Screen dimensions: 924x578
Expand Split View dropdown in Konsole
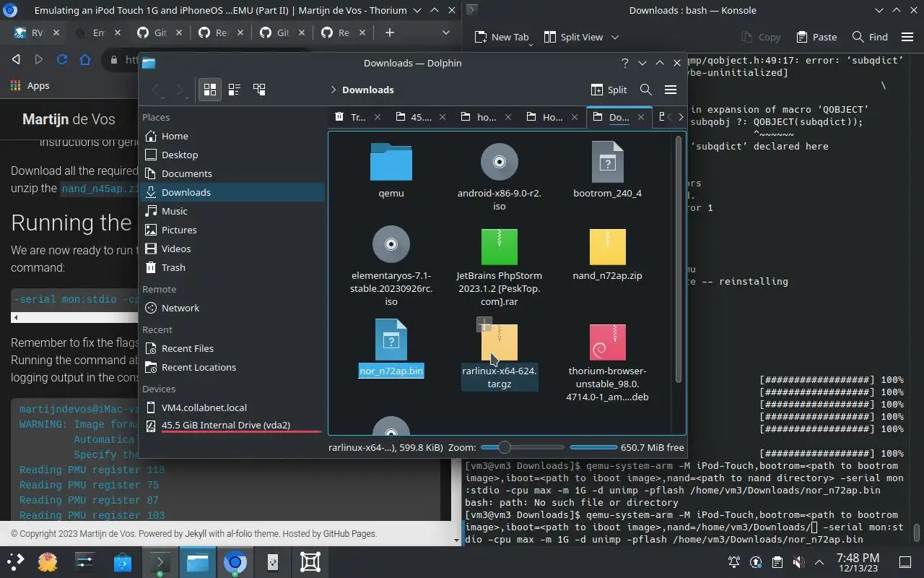(615, 37)
